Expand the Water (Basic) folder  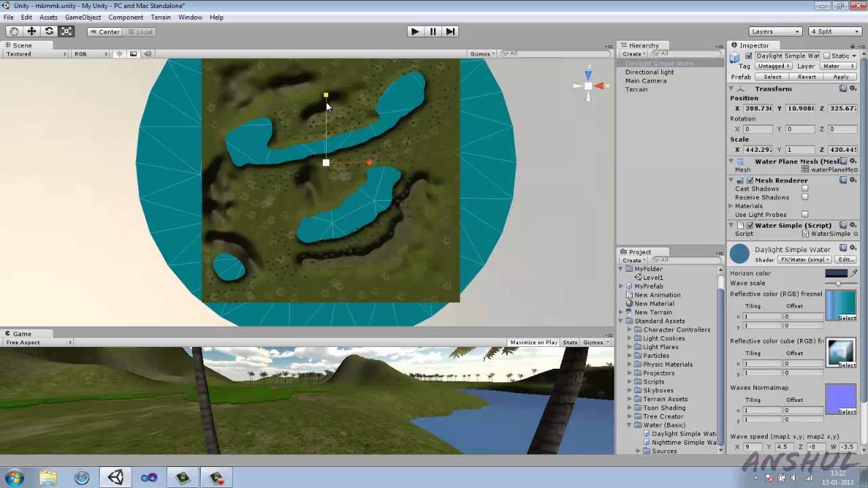[629, 425]
